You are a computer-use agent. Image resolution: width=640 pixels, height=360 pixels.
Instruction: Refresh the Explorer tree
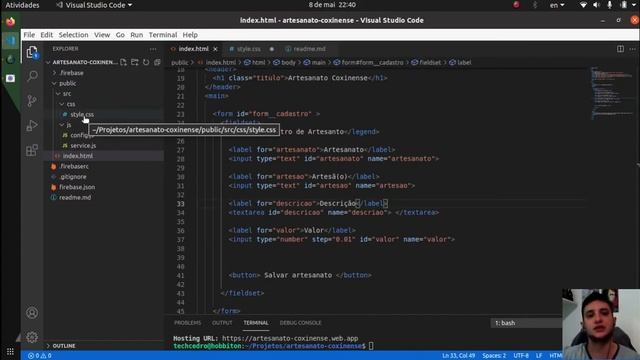(x=146, y=62)
